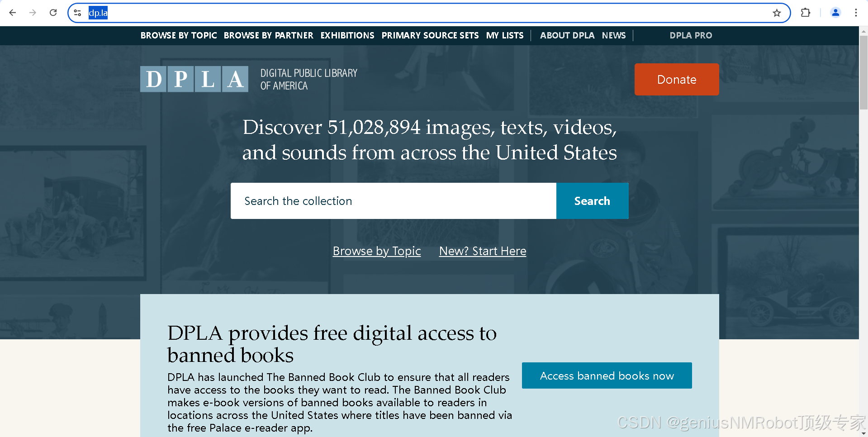Open the Chrome three-dot menu
This screenshot has height=437, width=868.
click(856, 13)
